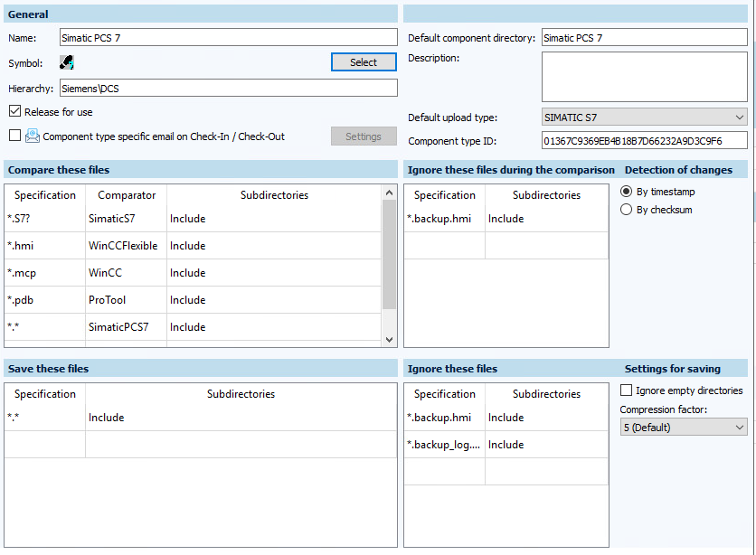Click the SimaticPCS7 comparator cell
This screenshot has width=756, height=555.
(127, 327)
